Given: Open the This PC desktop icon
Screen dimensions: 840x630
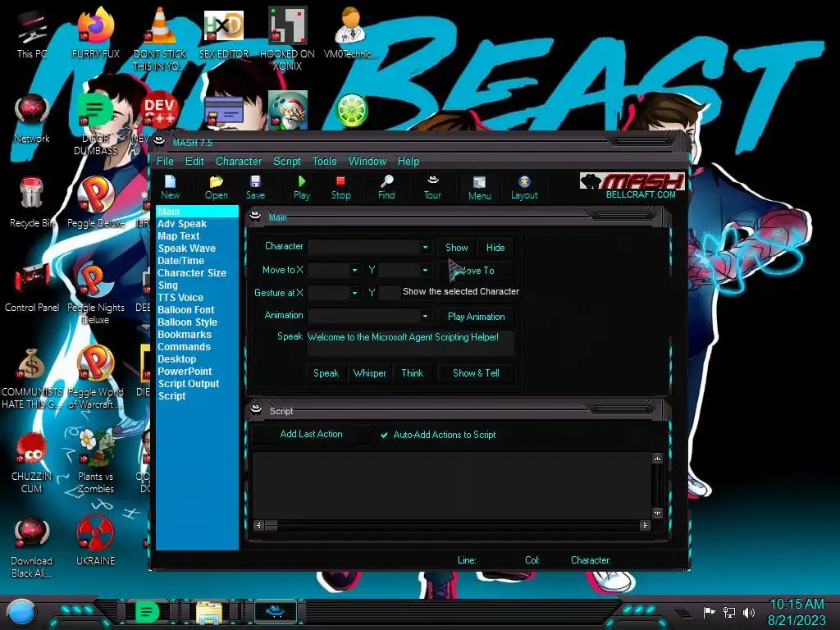Looking at the screenshot, I should point(32,34).
